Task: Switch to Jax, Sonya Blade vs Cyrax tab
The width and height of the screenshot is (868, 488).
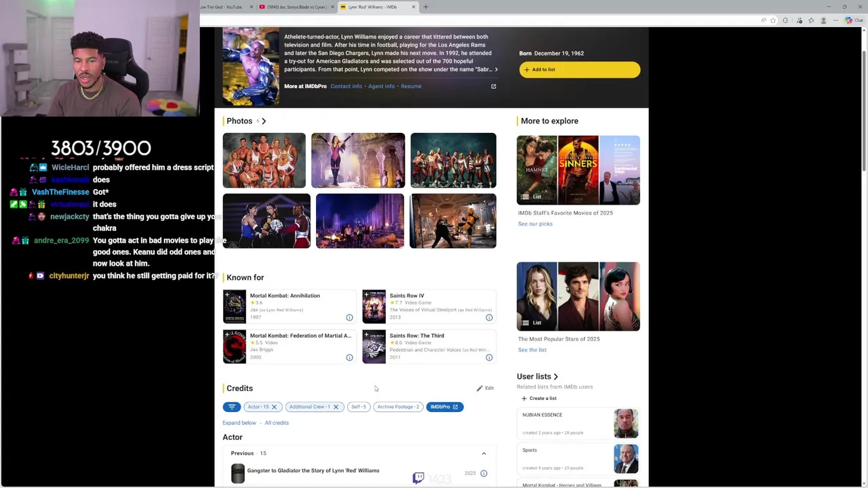Action: coord(296,7)
